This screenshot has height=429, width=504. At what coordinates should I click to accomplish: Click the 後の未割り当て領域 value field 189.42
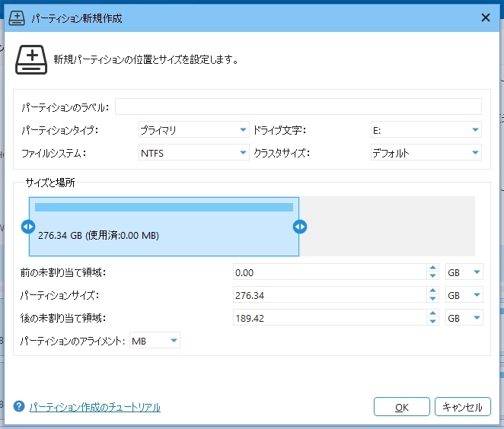click(x=330, y=318)
